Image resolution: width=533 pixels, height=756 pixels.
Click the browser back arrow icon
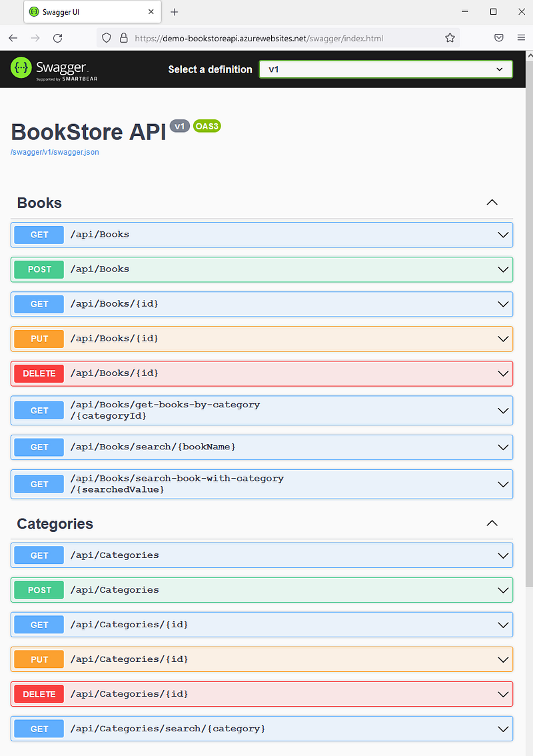13,38
